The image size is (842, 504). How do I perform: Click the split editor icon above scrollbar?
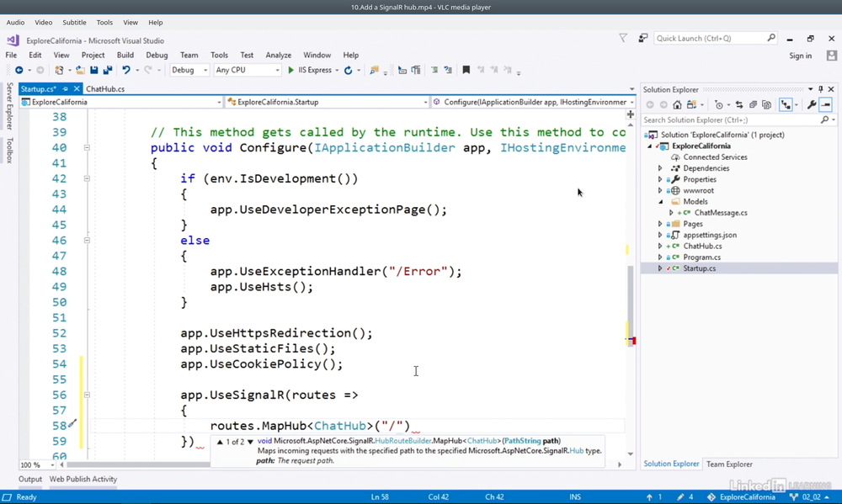[631, 114]
